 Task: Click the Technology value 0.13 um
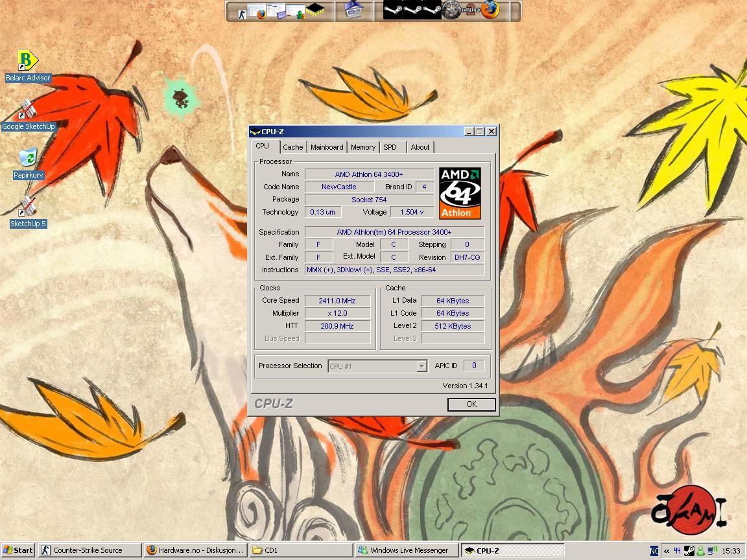[x=323, y=212]
